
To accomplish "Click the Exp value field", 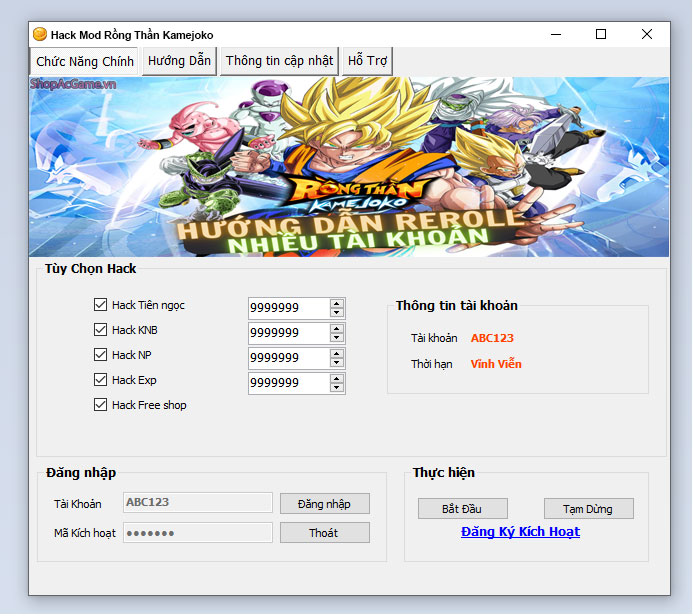I will click(289, 383).
